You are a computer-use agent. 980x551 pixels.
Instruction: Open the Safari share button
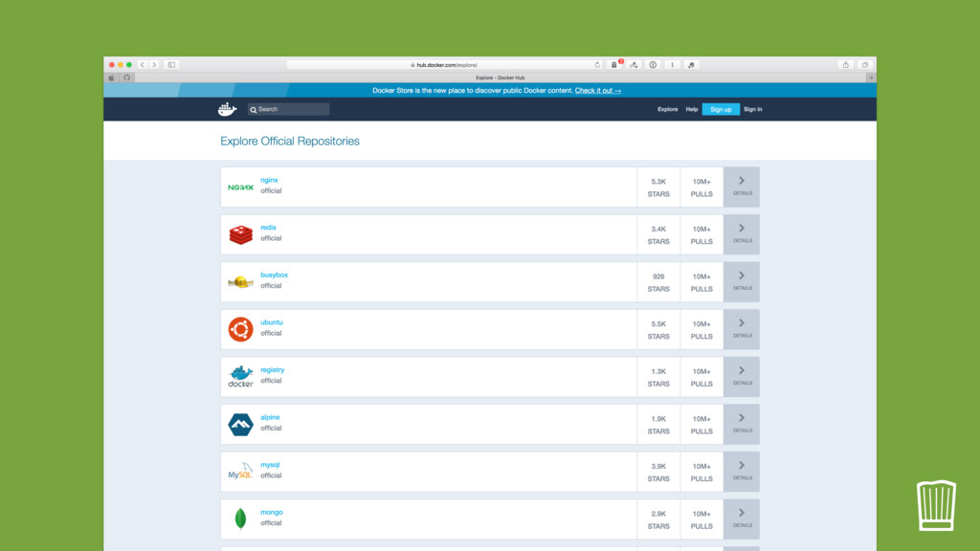[846, 65]
